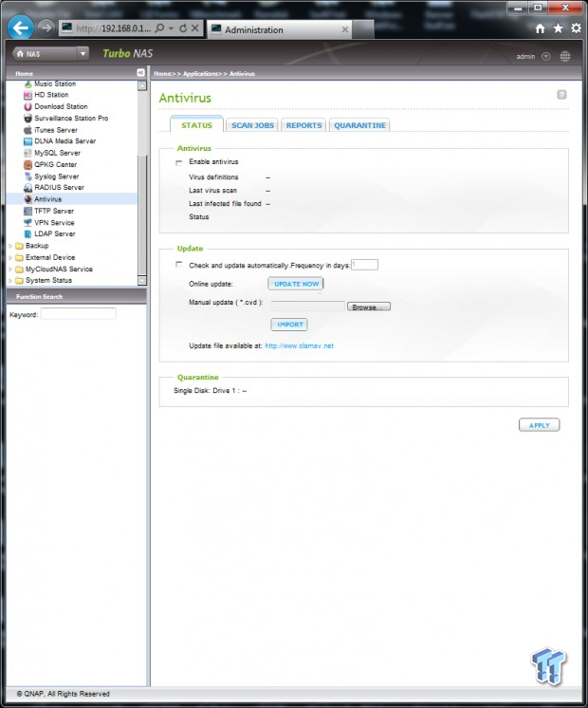
Task: Click the IMPORT button
Action: click(x=289, y=325)
